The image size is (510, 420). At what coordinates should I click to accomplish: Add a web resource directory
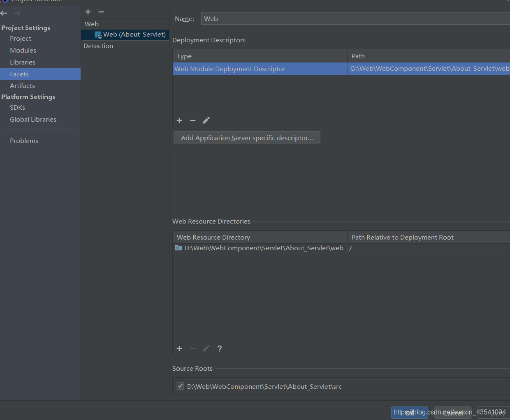pyautogui.click(x=179, y=348)
